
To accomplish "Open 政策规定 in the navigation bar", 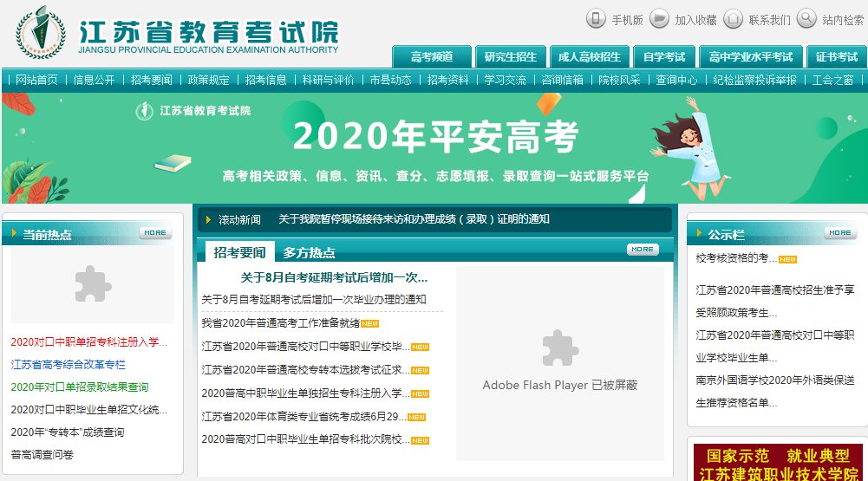I will tap(209, 81).
